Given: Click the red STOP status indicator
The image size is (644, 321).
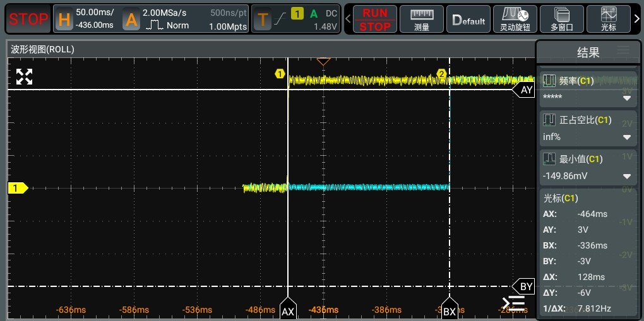Looking at the screenshot, I should pyautogui.click(x=28, y=19).
